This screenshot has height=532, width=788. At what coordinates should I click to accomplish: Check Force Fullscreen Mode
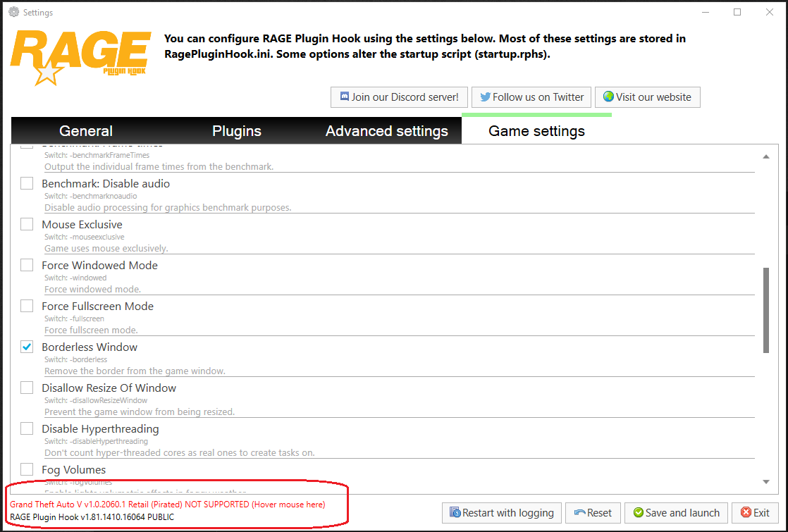27,306
